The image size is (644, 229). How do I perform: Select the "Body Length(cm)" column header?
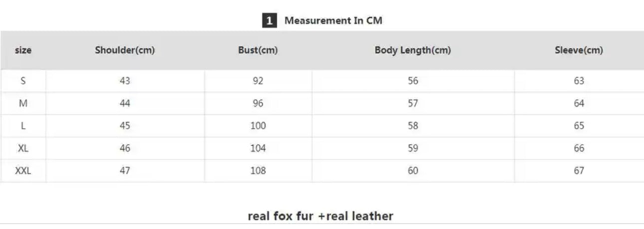413,50
